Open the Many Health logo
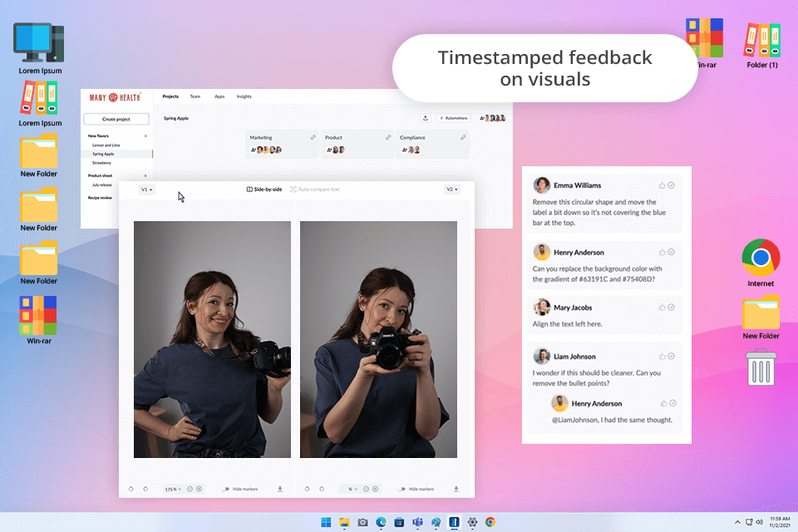Screen dimensions: 798x532 pos(115,97)
